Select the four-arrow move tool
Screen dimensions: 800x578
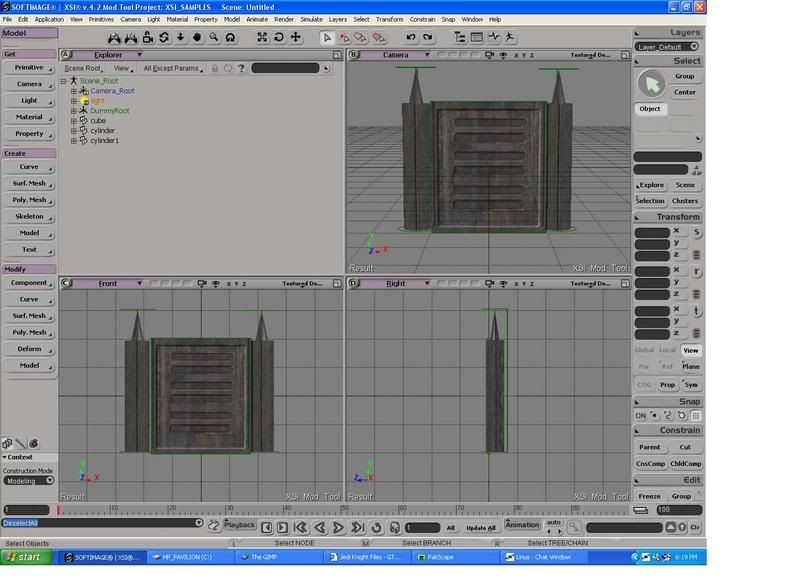pyautogui.click(x=295, y=37)
